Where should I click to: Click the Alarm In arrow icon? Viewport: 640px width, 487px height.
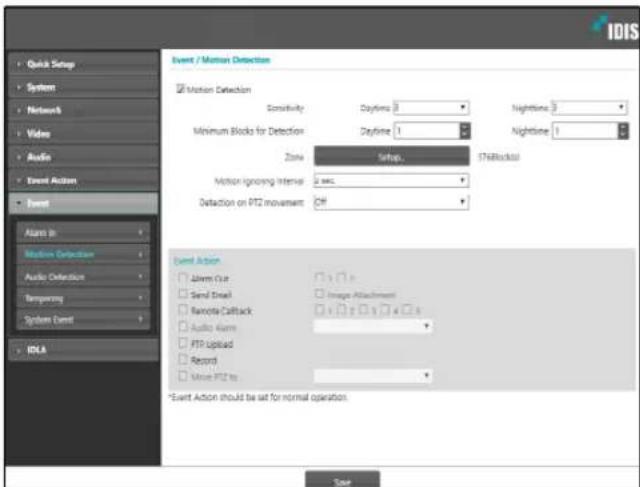point(140,232)
